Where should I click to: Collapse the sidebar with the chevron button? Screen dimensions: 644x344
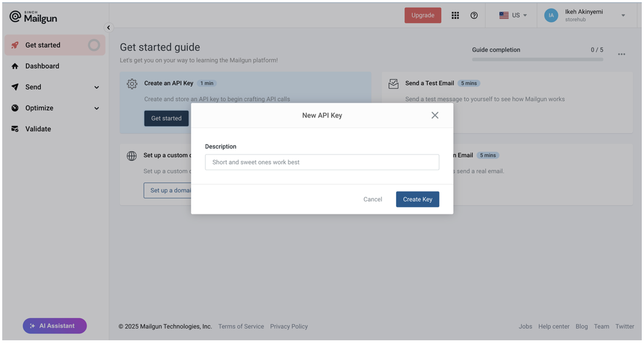[x=108, y=28]
